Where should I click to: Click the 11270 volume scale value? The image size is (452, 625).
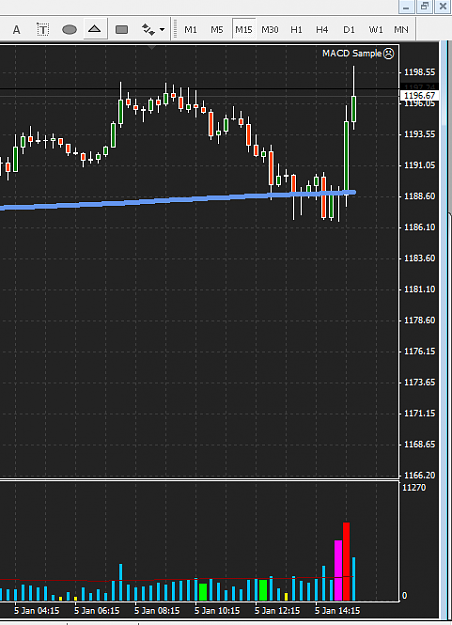(x=414, y=488)
